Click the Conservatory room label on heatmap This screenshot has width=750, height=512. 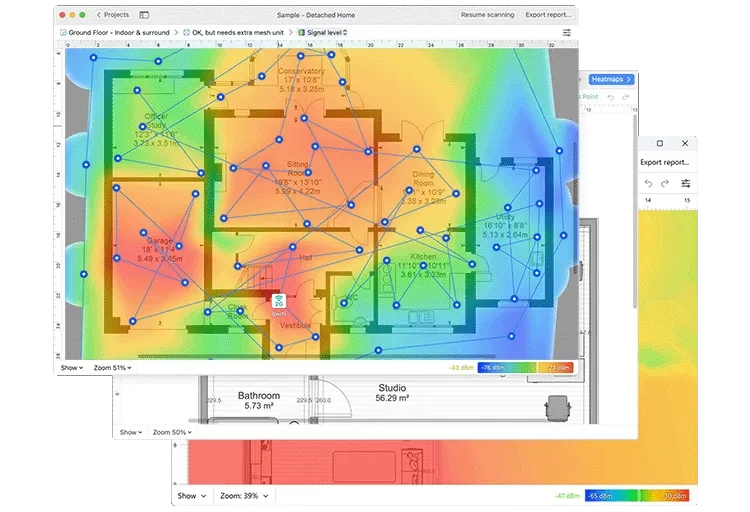point(301,80)
